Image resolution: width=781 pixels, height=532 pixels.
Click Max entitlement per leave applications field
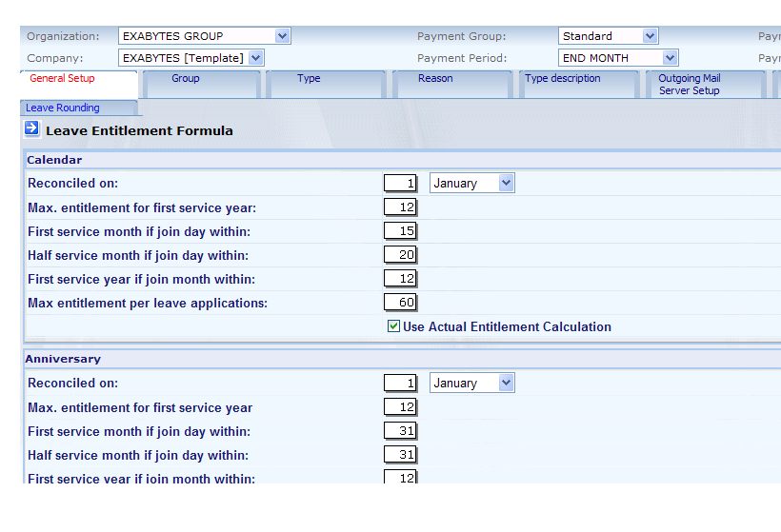tap(400, 302)
